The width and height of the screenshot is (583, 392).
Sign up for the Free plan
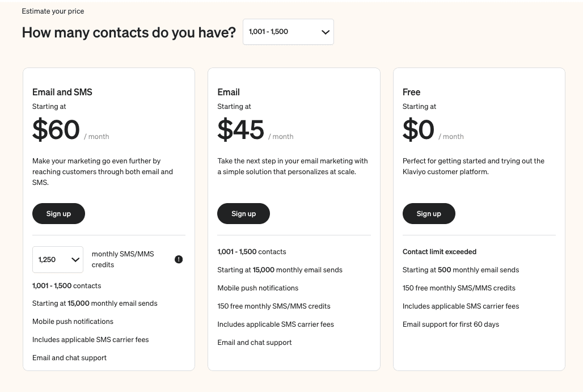pos(429,213)
